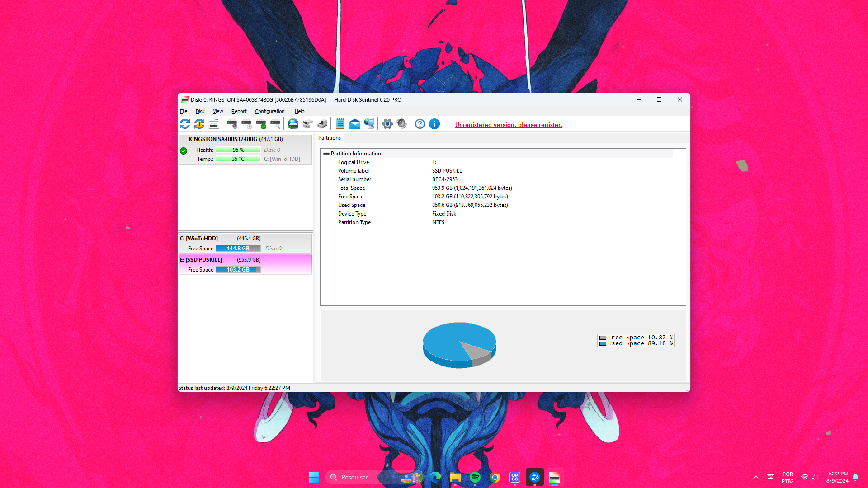This screenshot has width=868, height=488.
Task: Open the Windows Start menu
Action: pyautogui.click(x=314, y=477)
